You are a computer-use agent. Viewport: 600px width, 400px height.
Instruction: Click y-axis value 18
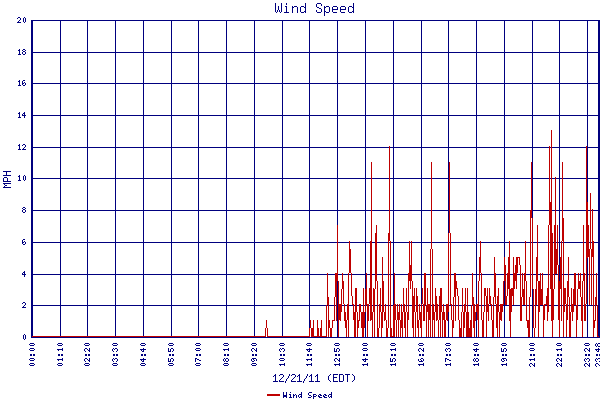22,52
